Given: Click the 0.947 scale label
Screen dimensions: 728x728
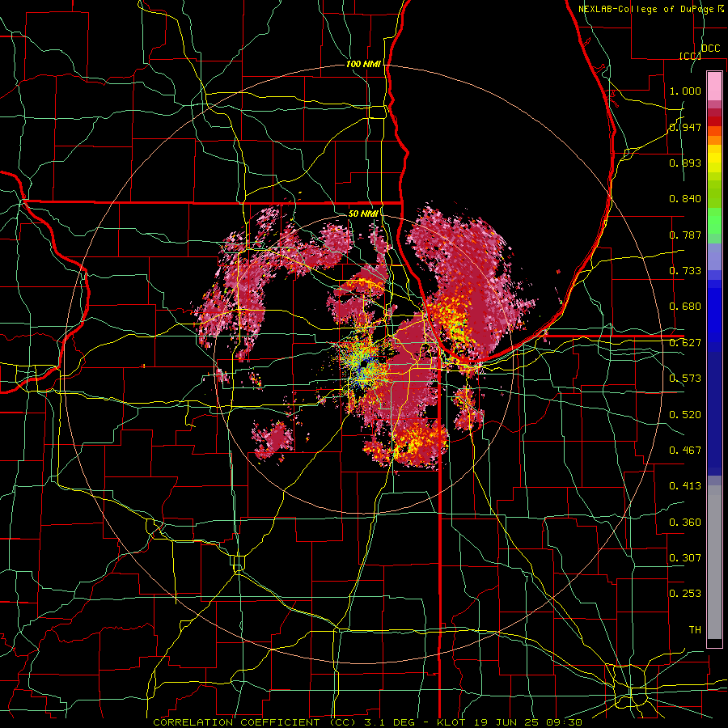Looking at the screenshot, I should coord(685,127).
